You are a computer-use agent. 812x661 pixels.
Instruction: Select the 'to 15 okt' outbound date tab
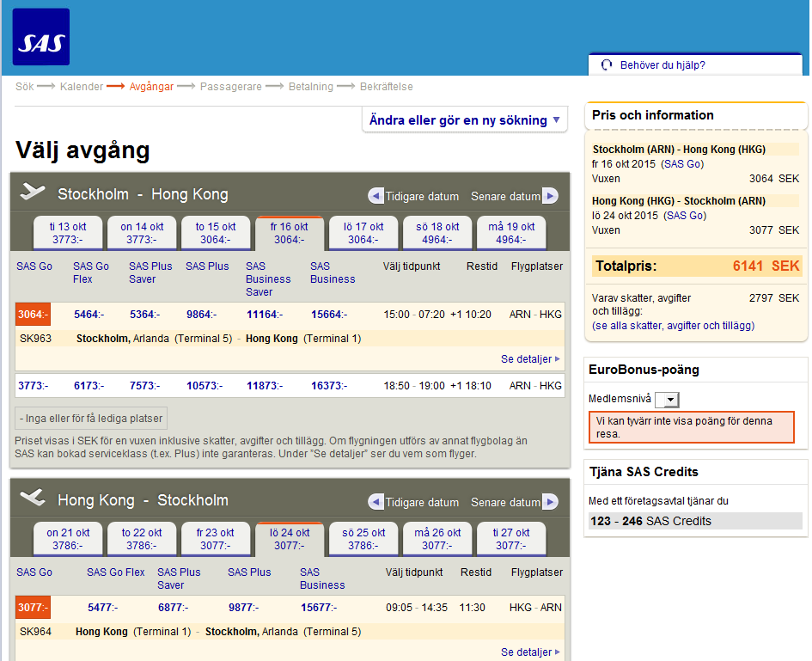tap(215, 233)
